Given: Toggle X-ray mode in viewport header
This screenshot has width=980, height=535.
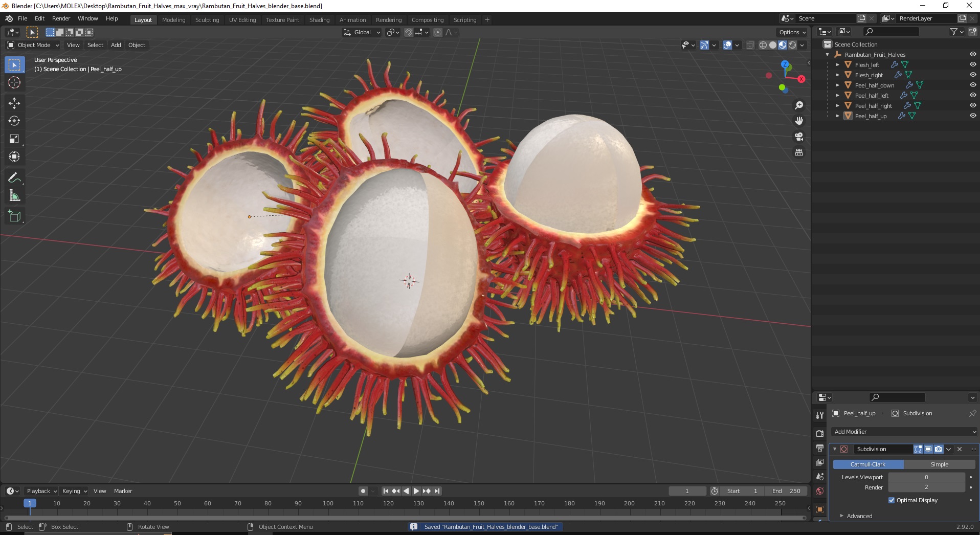Looking at the screenshot, I should (750, 45).
